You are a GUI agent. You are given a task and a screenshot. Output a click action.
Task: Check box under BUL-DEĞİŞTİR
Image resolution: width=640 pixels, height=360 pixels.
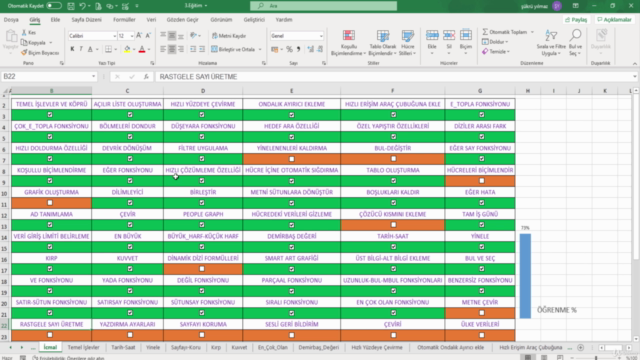click(393, 159)
